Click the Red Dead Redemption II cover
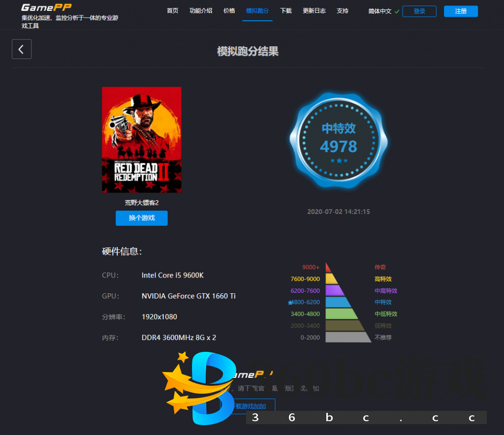Viewport: 504px width, 435px height. 142,140
